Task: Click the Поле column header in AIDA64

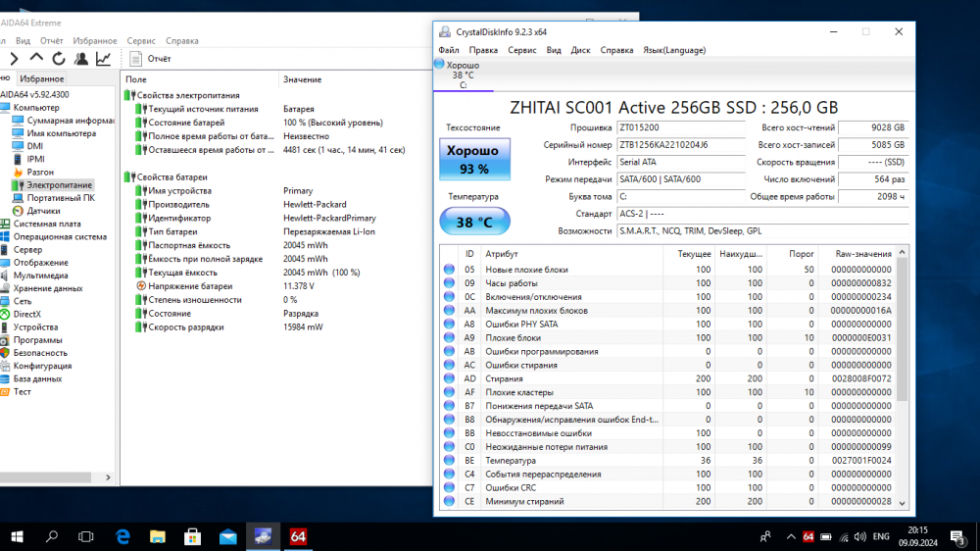Action: coord(199,79)
